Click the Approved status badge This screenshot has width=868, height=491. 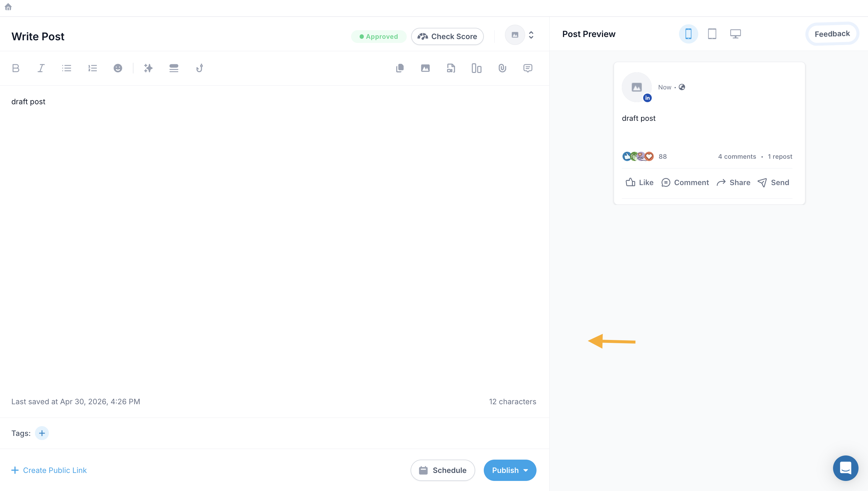point(379,36)
